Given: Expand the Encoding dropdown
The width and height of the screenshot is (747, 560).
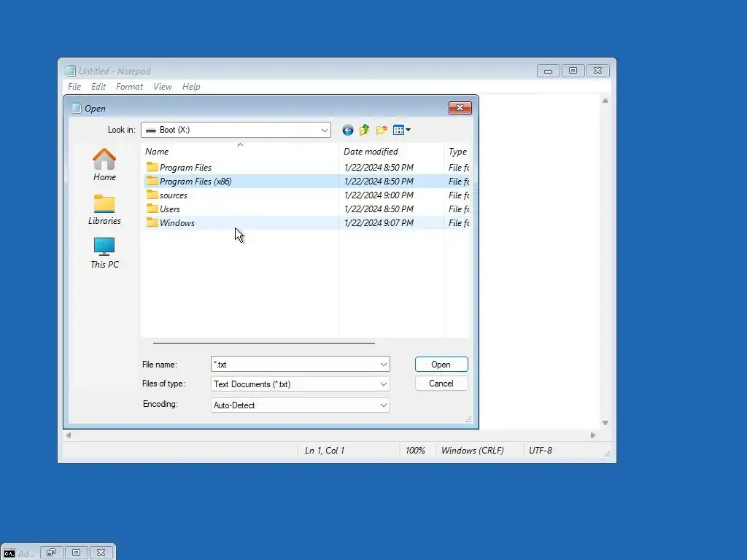Looking at the screenshot, I should click(384, 405).
